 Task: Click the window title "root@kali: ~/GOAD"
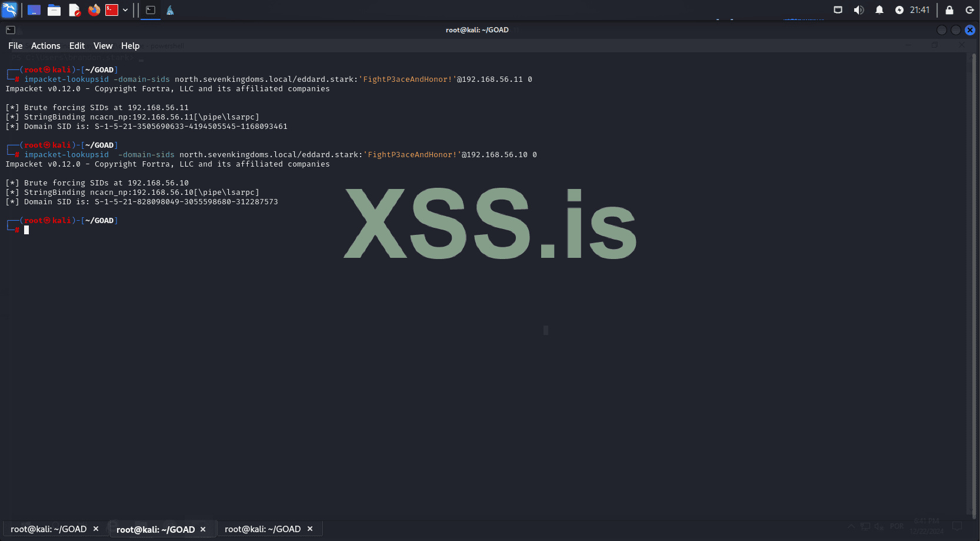477,30
